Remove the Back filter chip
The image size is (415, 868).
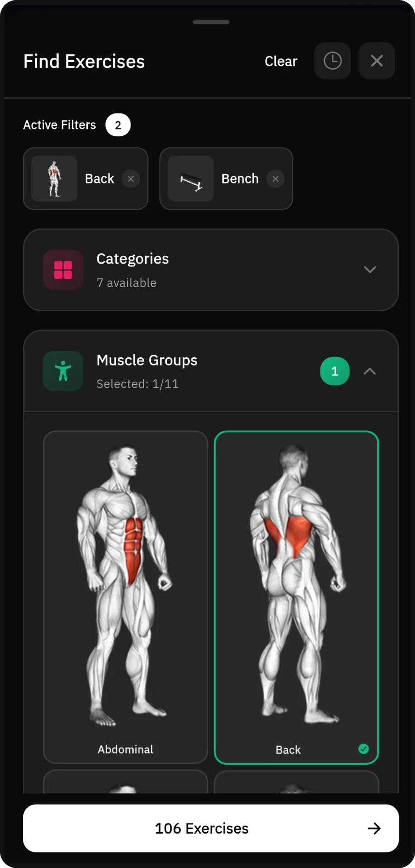pos(131,179)
